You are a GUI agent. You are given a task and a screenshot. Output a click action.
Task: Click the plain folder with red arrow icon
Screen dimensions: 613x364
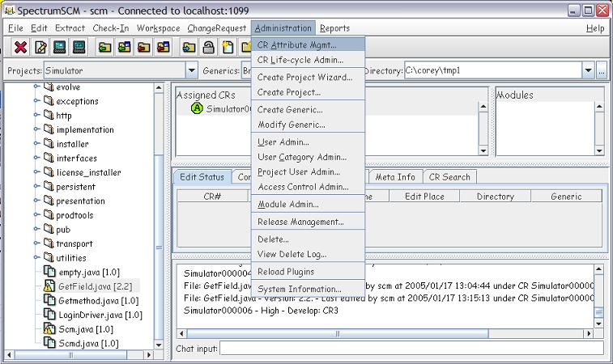[144, 47]
